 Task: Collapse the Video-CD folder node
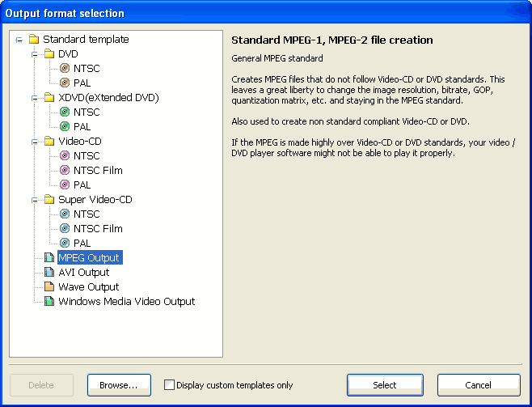(35, 142)
